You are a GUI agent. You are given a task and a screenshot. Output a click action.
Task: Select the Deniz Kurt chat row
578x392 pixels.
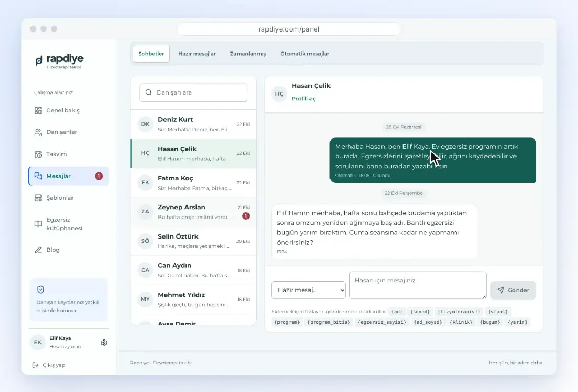click(x=193, y=125)
